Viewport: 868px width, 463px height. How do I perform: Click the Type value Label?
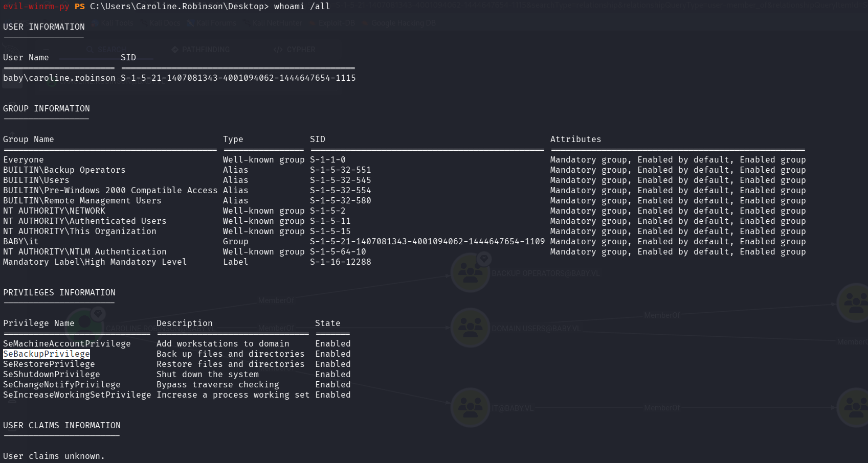click(x=236, y=262)
